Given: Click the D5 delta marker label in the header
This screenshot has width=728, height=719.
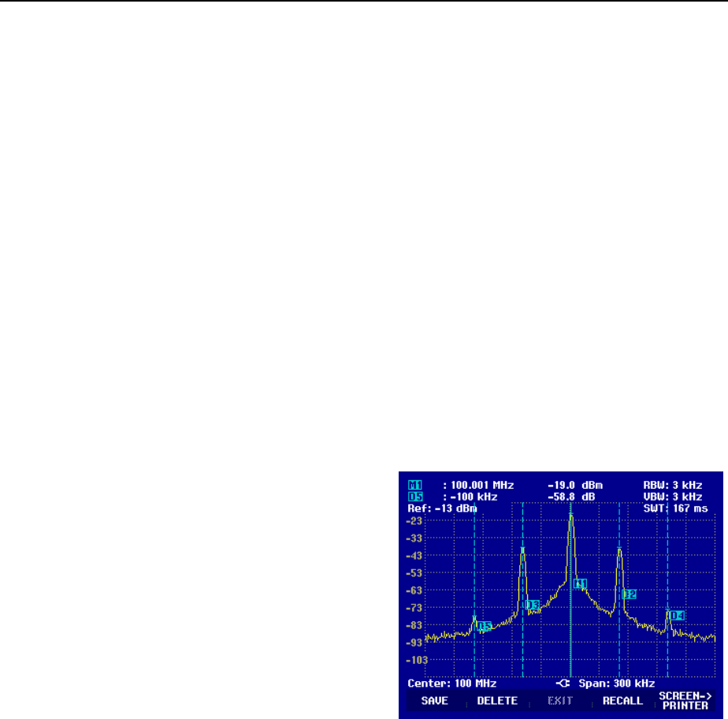Looking at the screenshot, I should pos(415,497).
